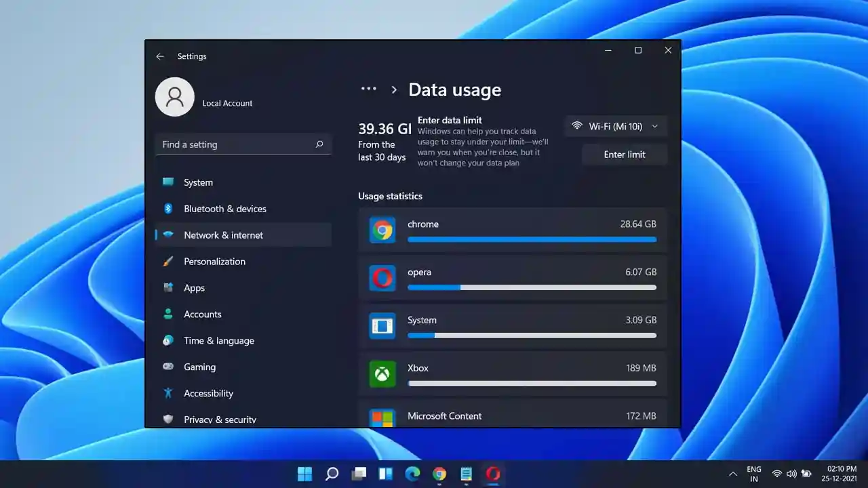Open Gaming settings category

pyautogui.click(x=243, y=367)
